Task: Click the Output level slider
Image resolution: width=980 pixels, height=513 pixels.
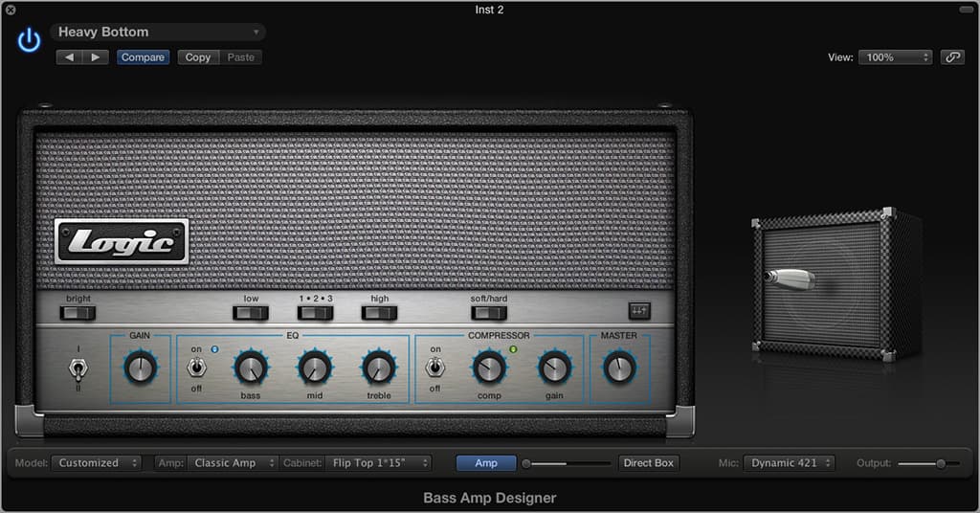Action: pyautogui.click(x=928, y=463)
